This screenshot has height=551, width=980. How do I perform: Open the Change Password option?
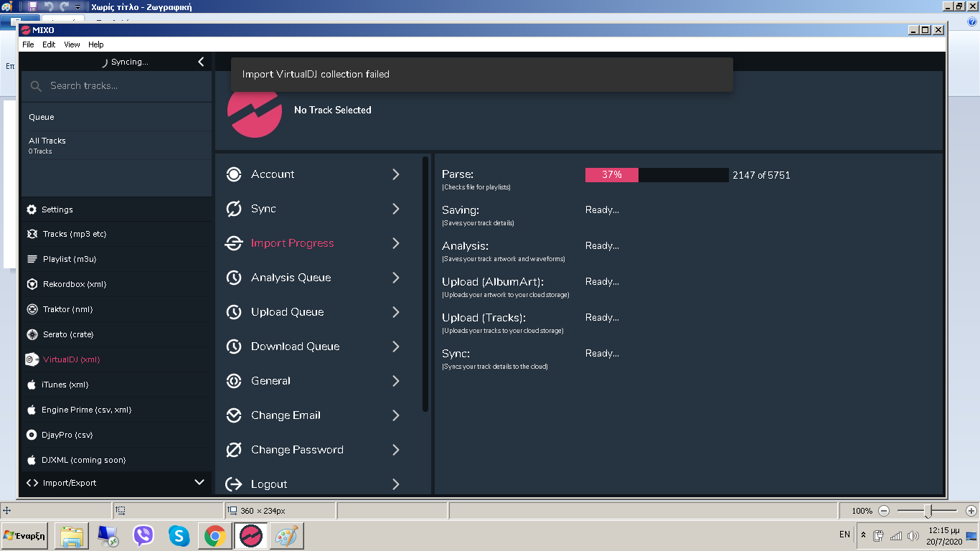tap(297, 450)
